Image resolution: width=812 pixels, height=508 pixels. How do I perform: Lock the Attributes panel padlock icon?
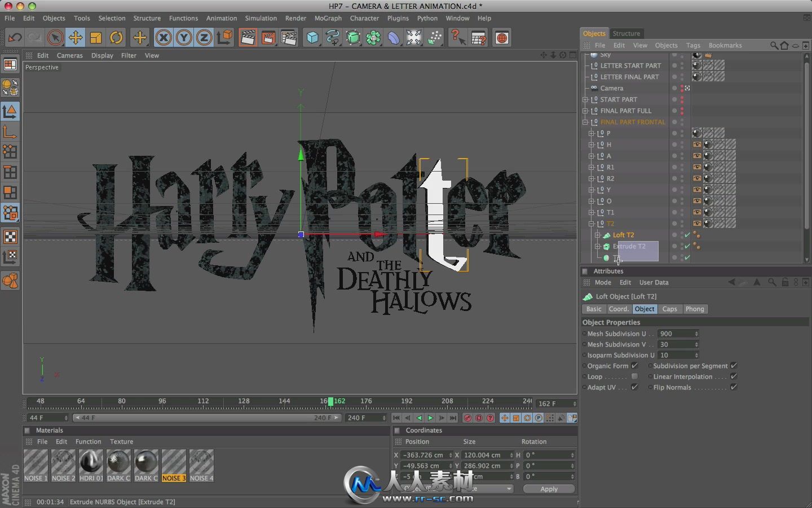pos(785,282)
